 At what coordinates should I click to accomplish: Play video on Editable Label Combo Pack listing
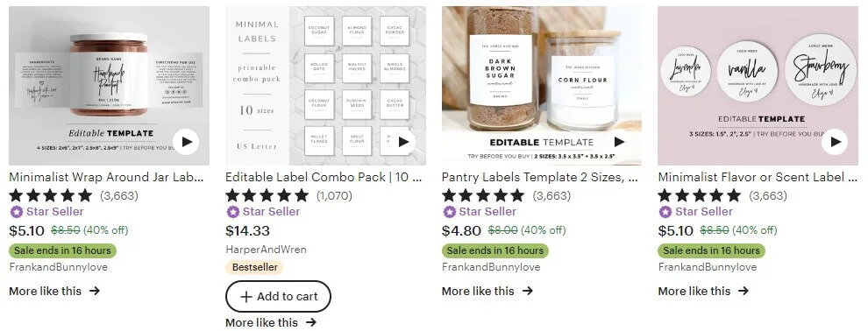click(x=402, y=142)
